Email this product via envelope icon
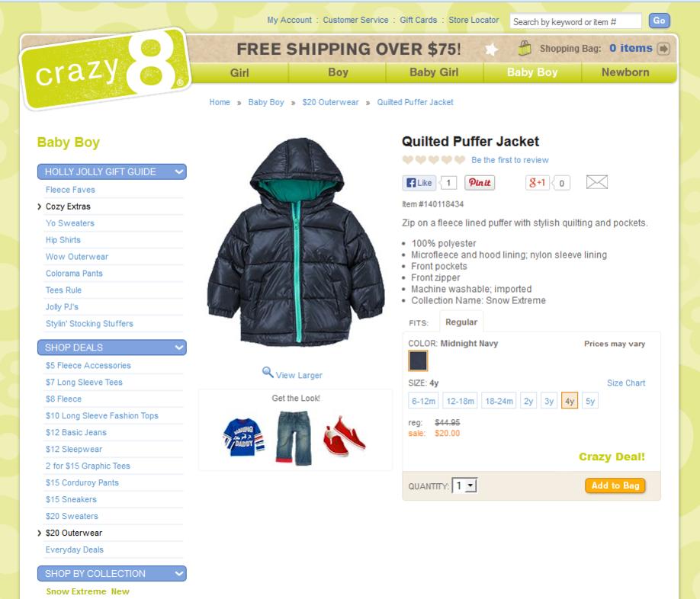The width and height of the screenshot is (700, 599). tap(597, 182)
